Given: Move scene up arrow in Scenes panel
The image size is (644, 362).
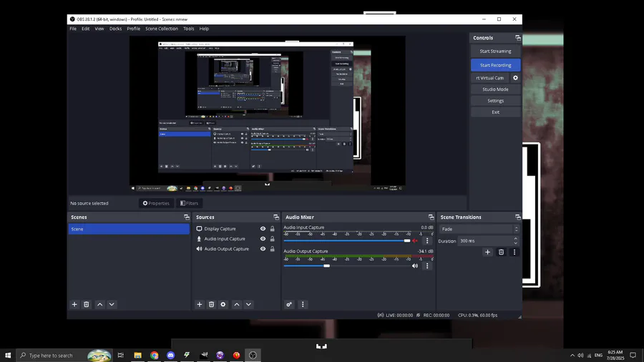Looking at the screenshot, I should tap(99, 305).
